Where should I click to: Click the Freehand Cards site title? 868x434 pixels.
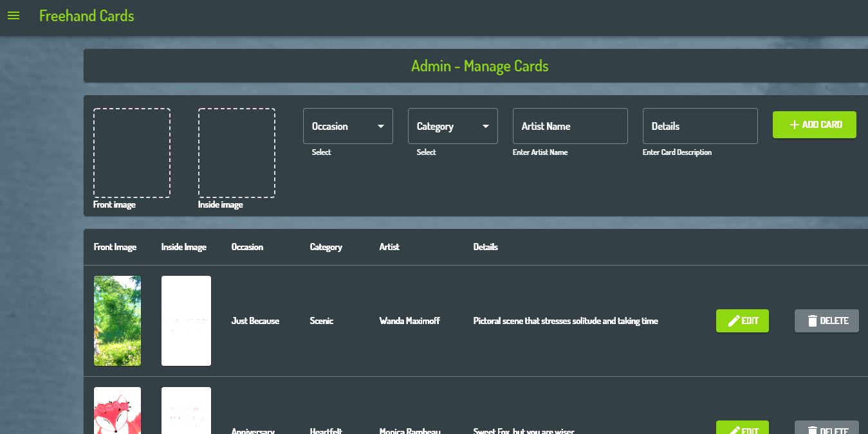(86, 16)
